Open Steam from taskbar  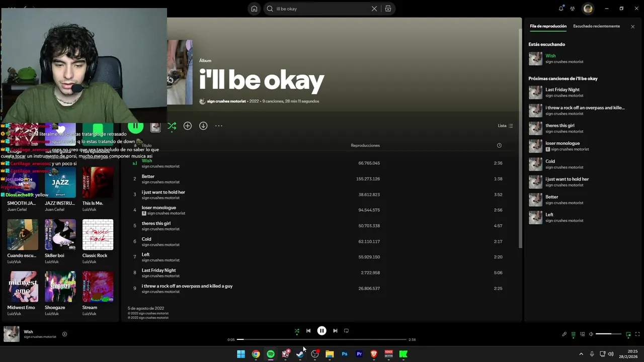300,354
